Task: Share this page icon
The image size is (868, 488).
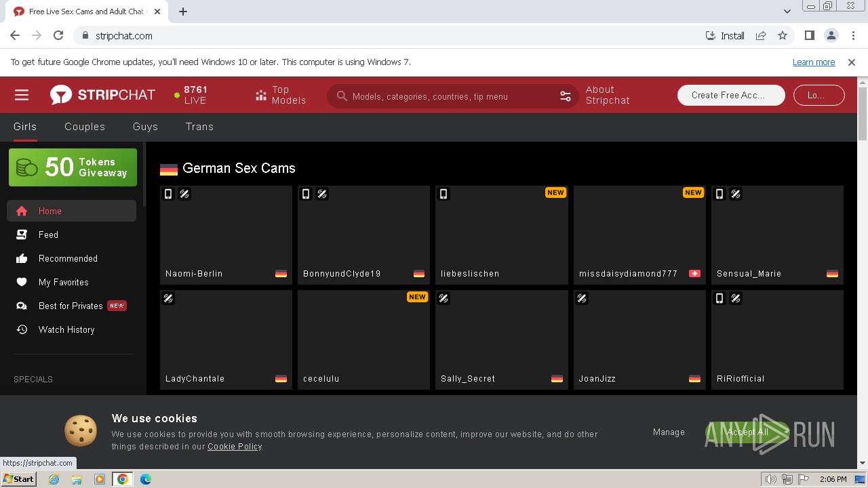Action: pyautogui.click(x=761, y=35)
